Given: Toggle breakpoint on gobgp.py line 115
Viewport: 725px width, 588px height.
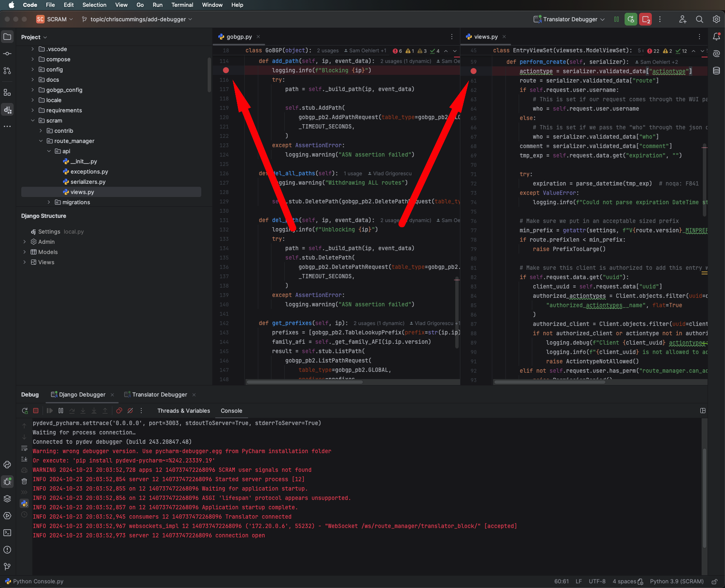Looking at the screenshot, I should pyautogui.click(x=226, y=70).
